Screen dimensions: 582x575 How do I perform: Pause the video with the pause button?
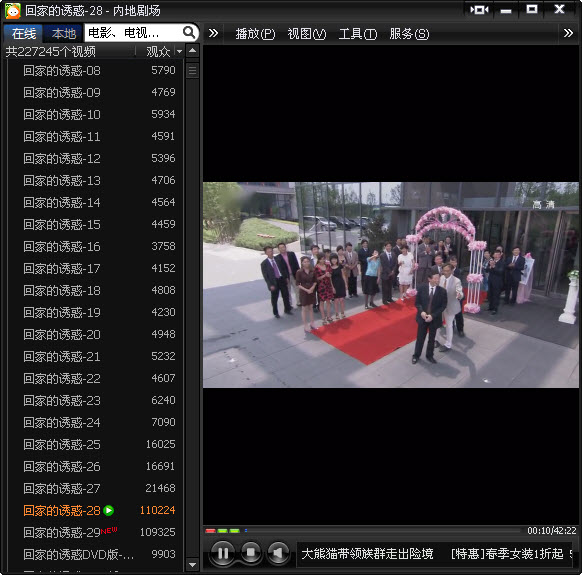tap(223, 553)
